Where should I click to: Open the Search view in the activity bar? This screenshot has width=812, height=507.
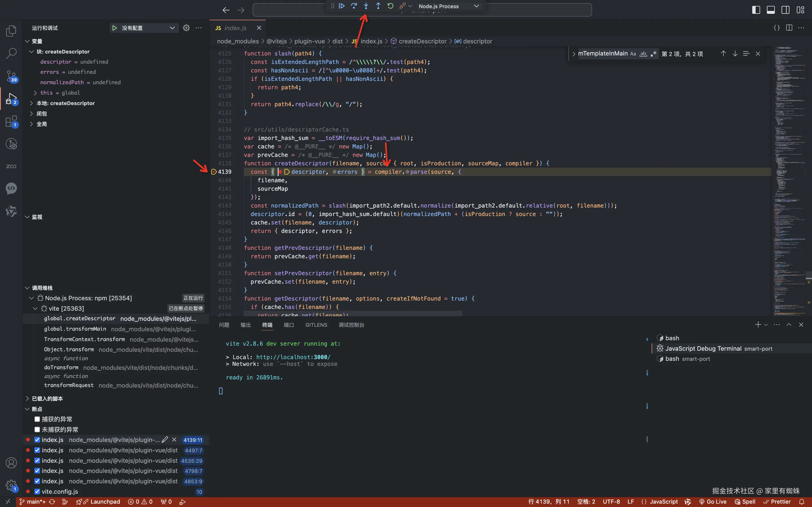tap(11, 53)
